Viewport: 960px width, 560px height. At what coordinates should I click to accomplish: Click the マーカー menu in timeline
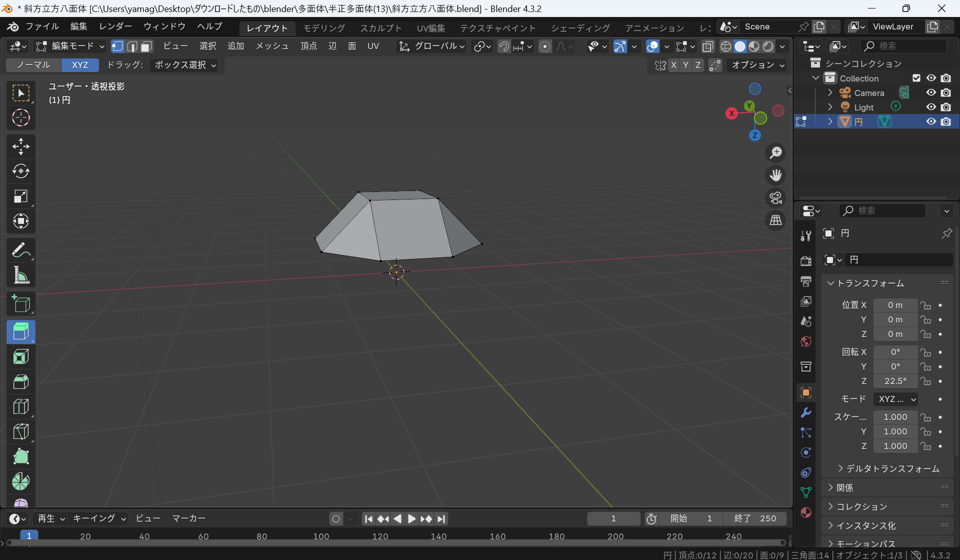point(188,518)
